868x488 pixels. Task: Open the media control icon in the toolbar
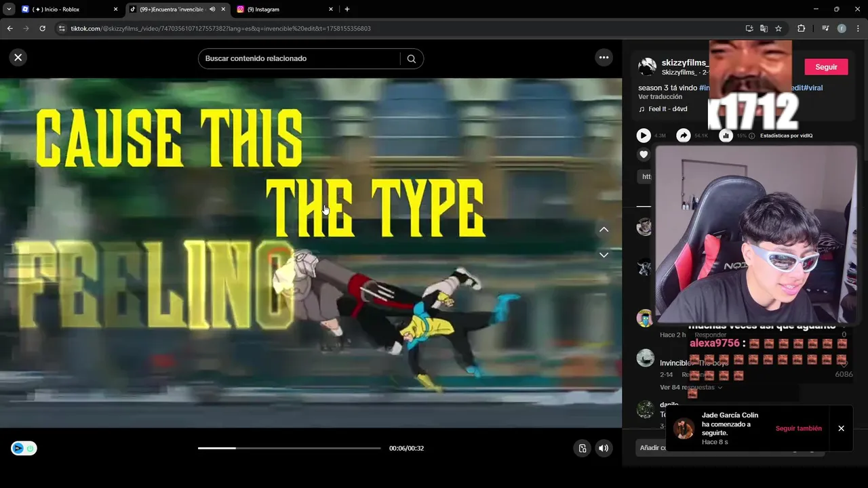[x=825, y=28]
